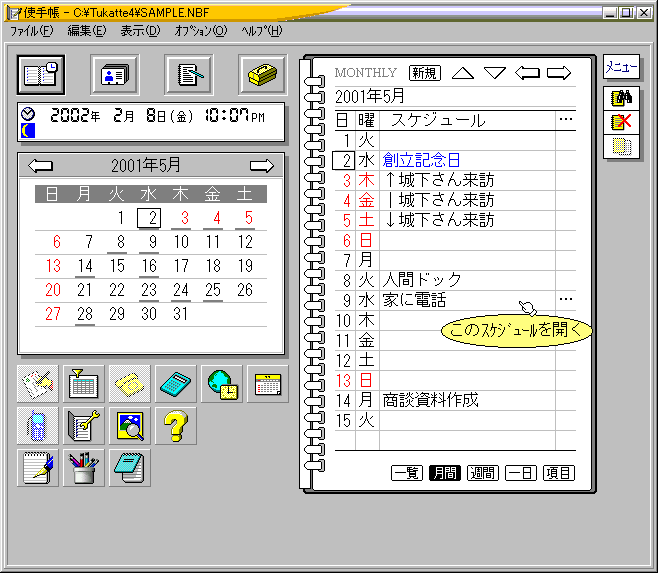Open the world clock globe icon
This screenshot has height=573, width=658.
coord(222,384)
